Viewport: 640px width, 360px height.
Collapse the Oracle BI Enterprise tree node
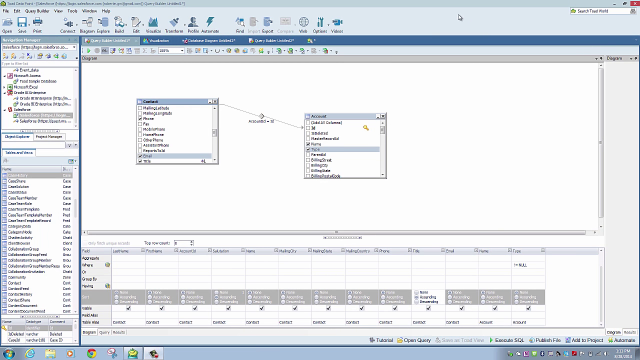pos(5,93)
